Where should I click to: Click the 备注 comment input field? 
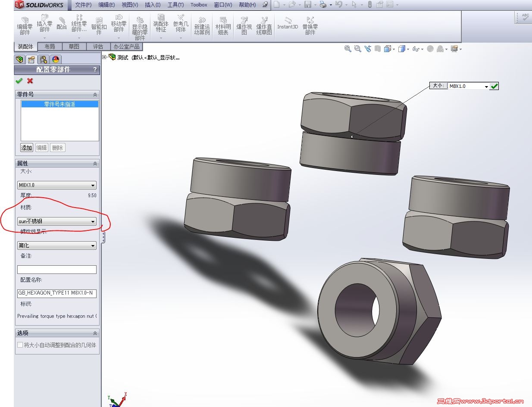tap(57, 270)
